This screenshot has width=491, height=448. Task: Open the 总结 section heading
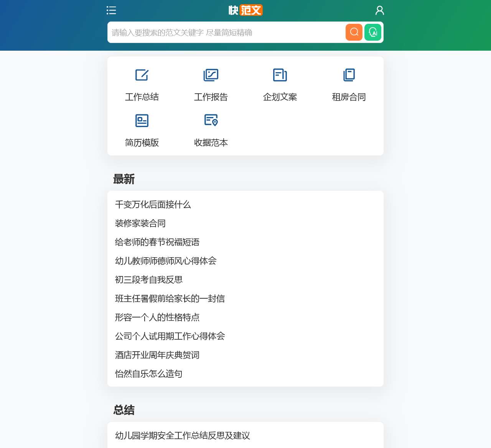(124, 410)
